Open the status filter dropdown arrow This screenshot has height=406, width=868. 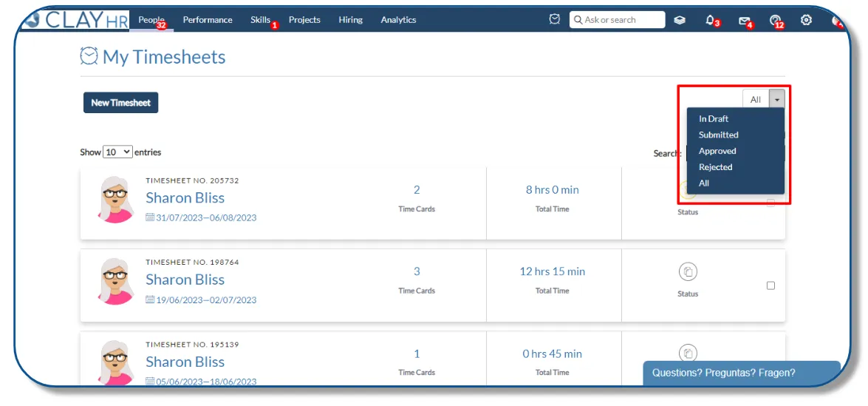[777, 100]
